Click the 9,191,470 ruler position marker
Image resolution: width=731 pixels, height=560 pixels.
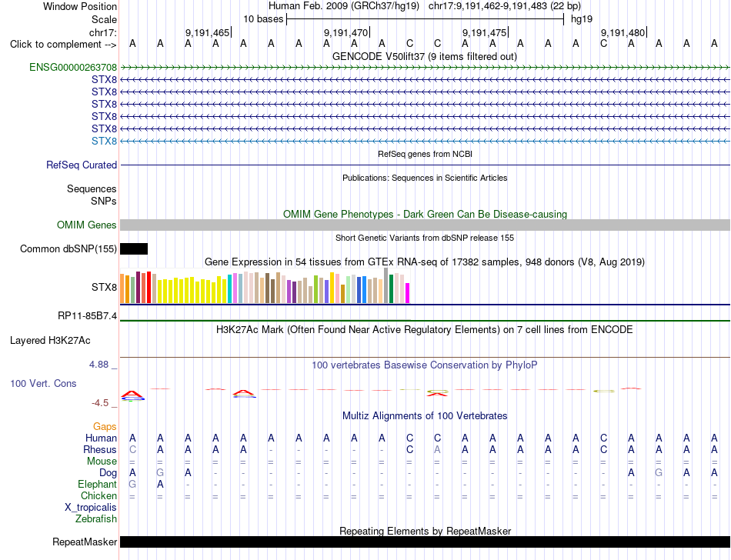coord(346,32)
